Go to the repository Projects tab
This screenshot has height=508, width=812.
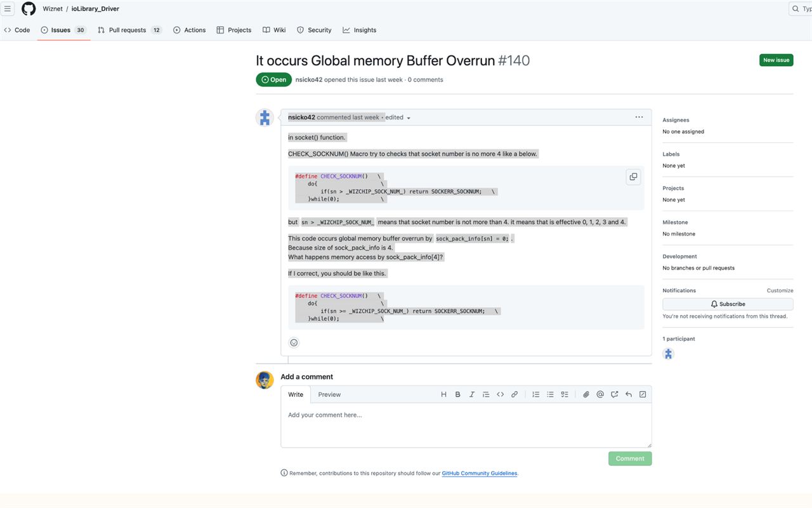234,30
